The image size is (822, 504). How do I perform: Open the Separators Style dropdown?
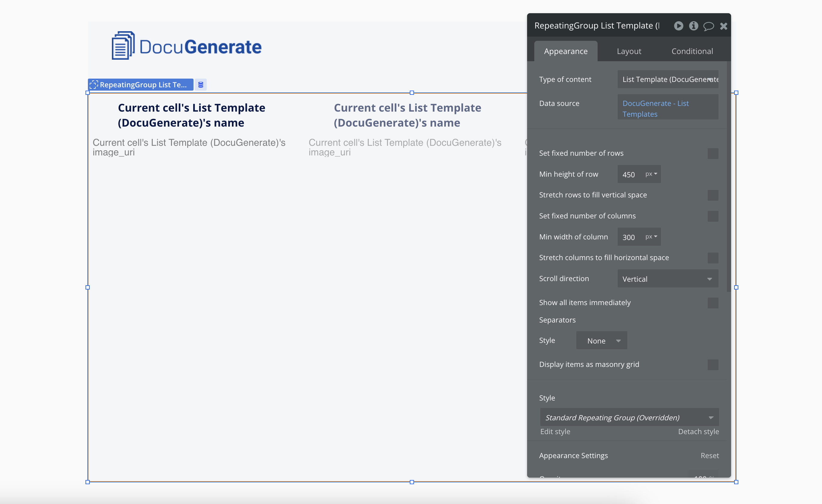click(601, 340)
